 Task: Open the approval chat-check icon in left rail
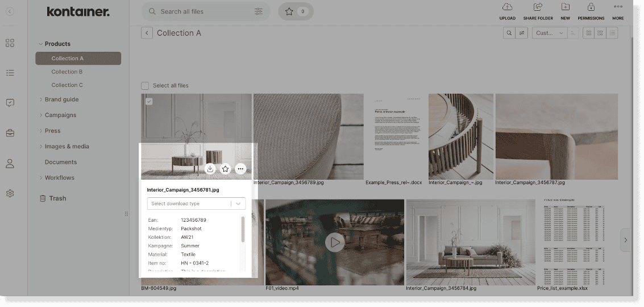pyautogui.click(x=10, y=103)
